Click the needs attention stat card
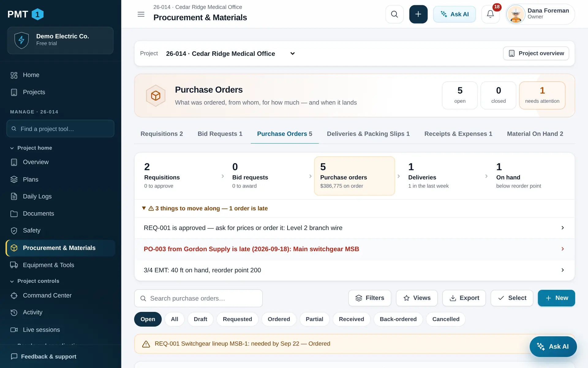Image resolution: width=588 pixels, height=368 pixels. click(x=542, y=95)
